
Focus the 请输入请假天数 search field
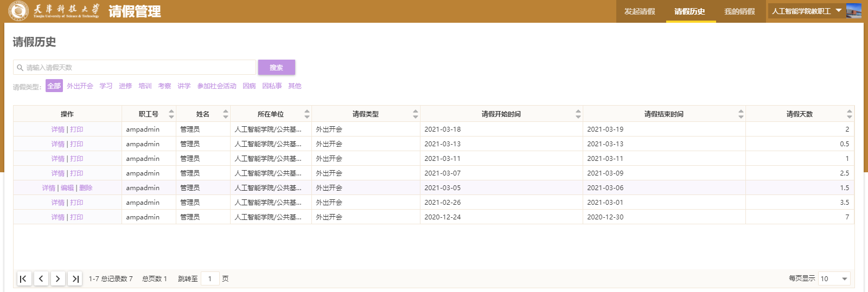click(136, 67)
